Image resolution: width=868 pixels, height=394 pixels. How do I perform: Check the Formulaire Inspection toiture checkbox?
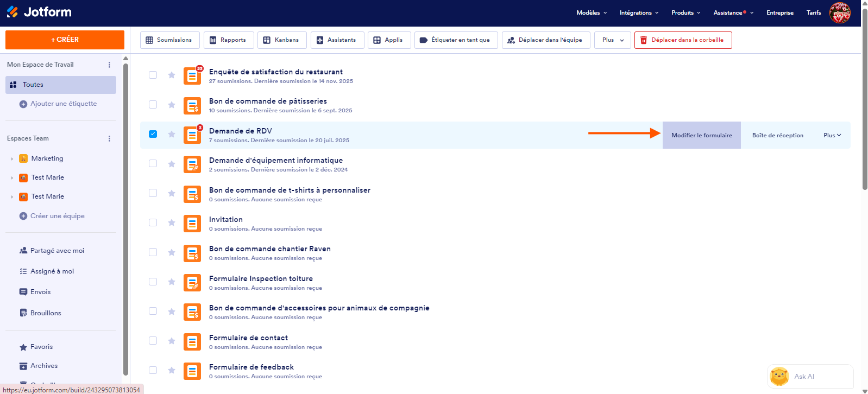(153, 282)
